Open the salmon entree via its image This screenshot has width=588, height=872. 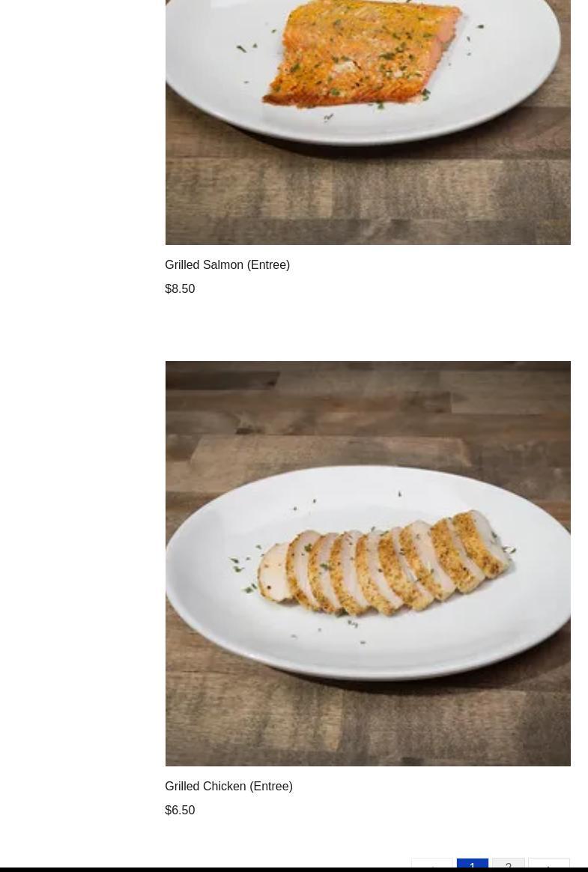[x=368, y=122]
